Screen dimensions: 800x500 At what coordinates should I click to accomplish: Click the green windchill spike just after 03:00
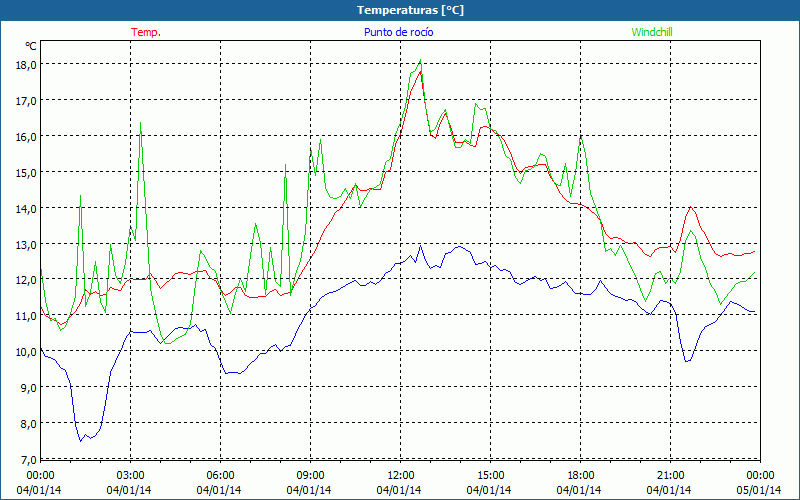[x=140, y=123]
